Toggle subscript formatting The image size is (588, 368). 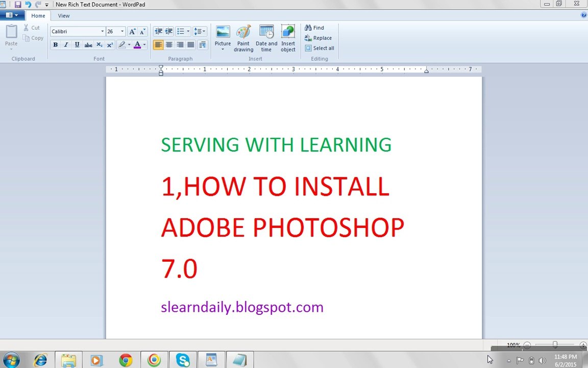[x=99, y=44]
